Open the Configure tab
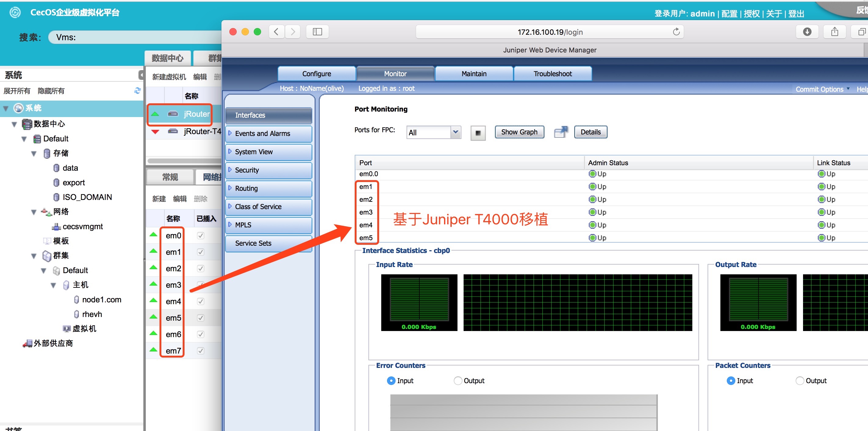Image resolution: width=868 pixels, height=431 pixels. pyautogui.click(x=316, y=74)
